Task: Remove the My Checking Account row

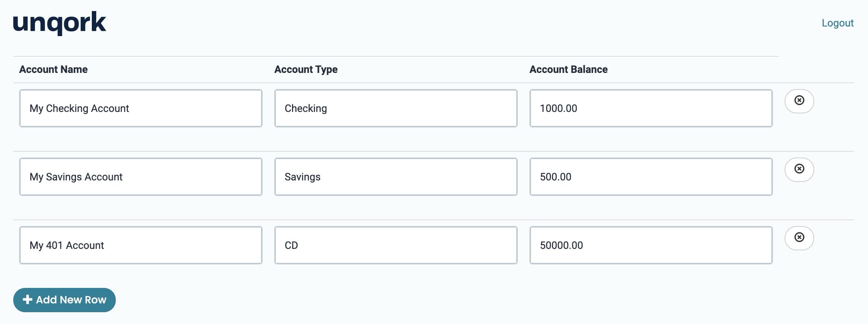Action: coord(799,101)
